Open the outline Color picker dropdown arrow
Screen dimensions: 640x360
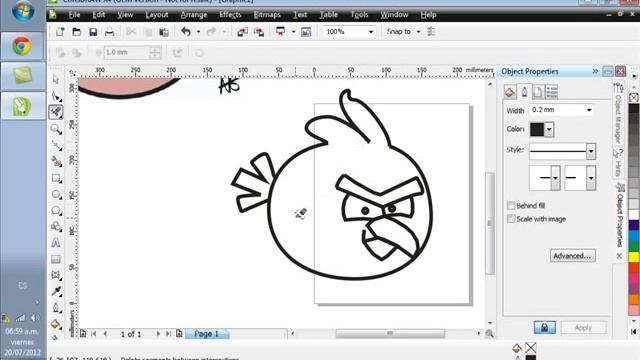[549, 130]
